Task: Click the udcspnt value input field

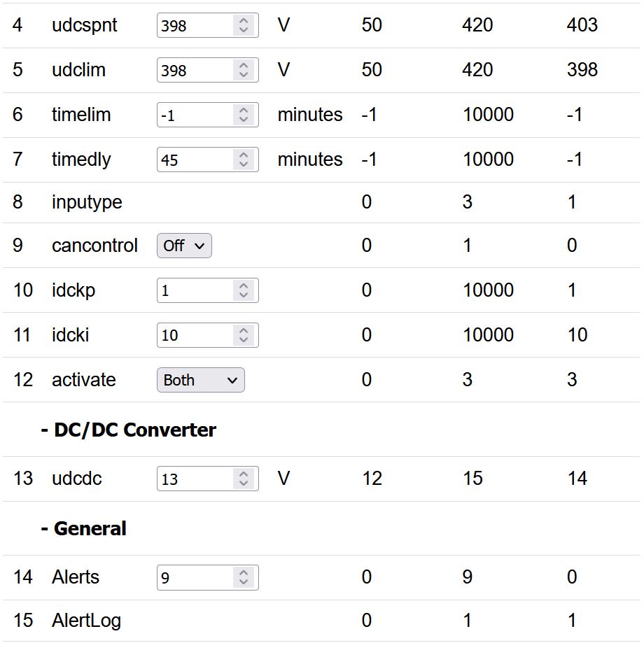Action: pos(196,26)
